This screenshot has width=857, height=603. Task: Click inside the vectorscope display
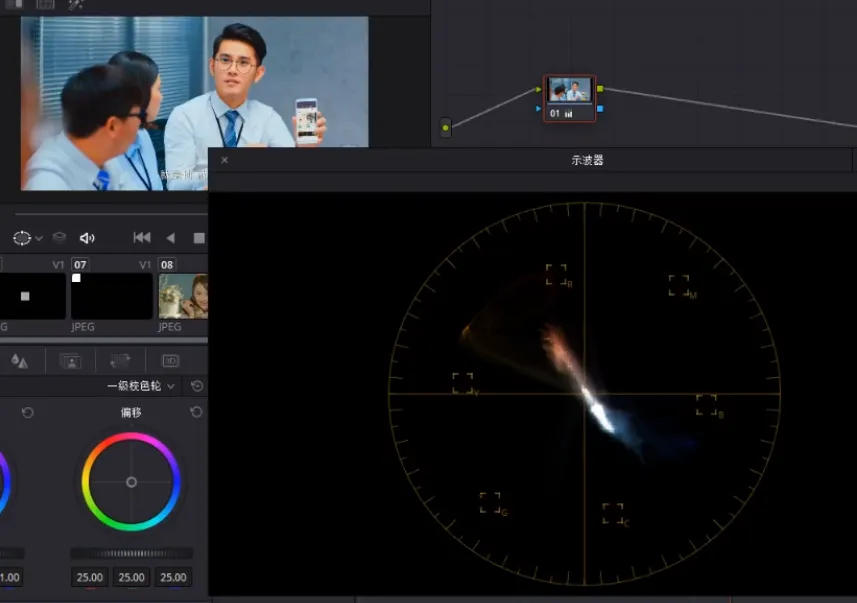point(584,394)
